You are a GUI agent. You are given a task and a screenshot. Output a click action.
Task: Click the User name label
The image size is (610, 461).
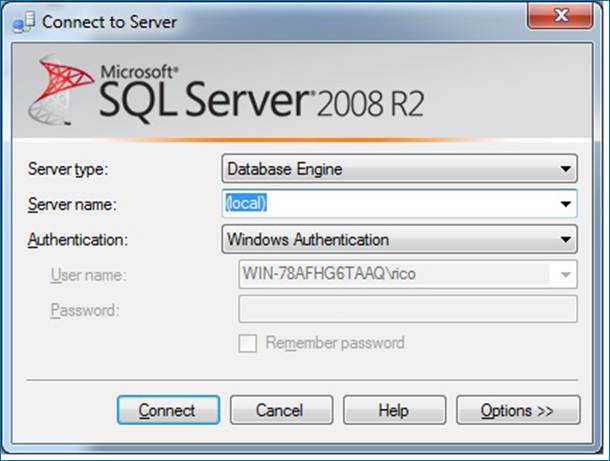[88, 275]
